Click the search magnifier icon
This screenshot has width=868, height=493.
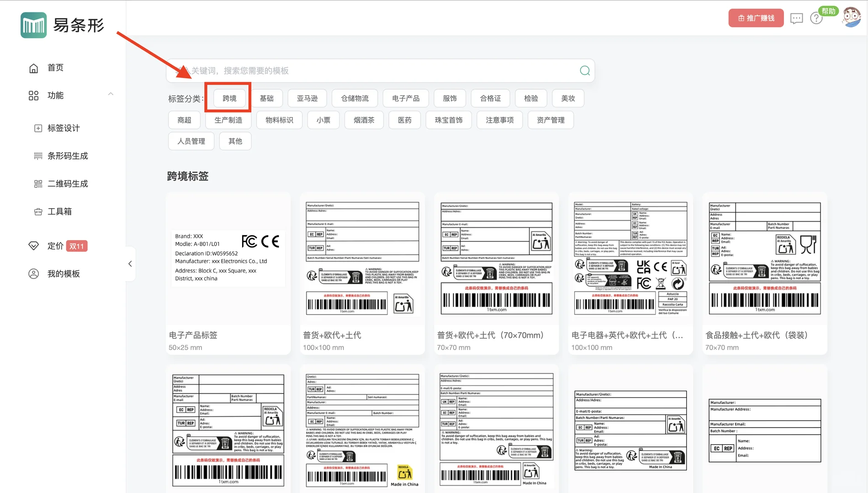tap(585, 71)
